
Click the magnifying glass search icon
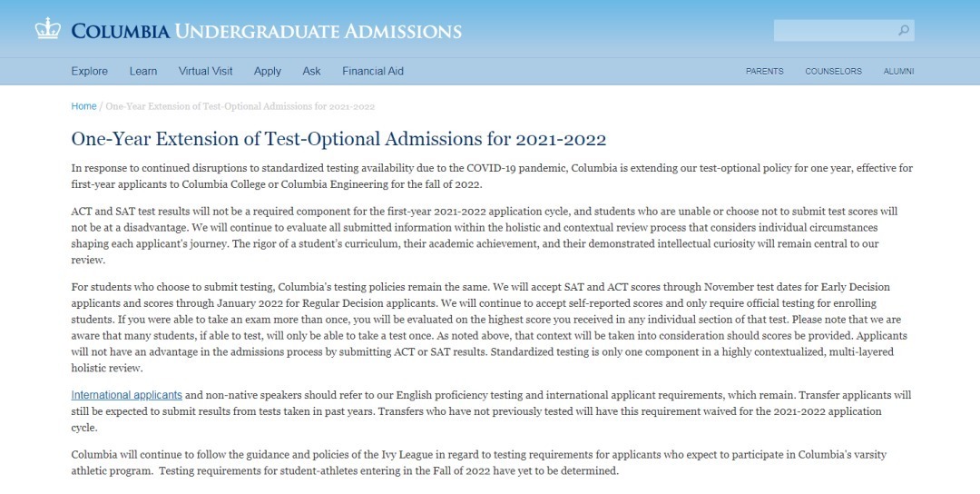point(903,30)
